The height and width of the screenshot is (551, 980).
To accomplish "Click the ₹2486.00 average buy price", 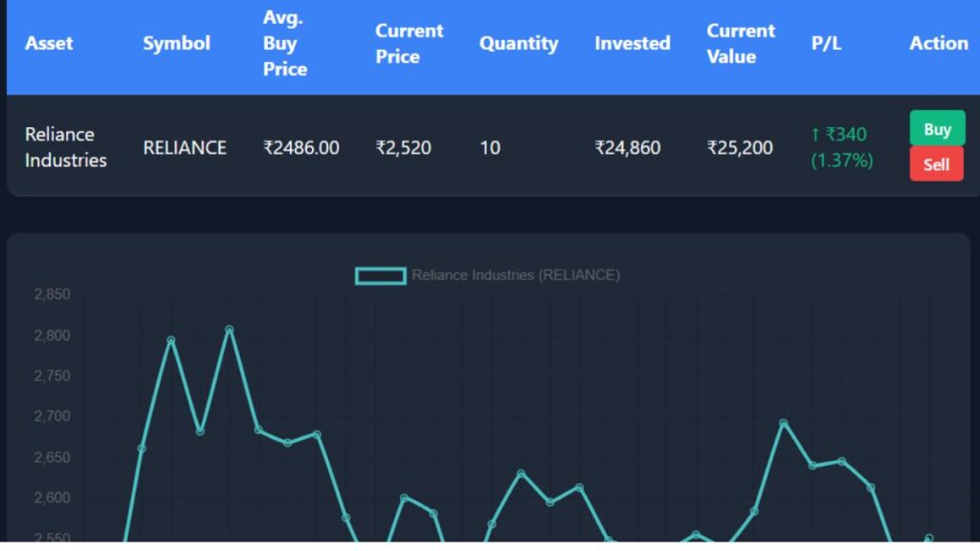I will pos(301,148).
